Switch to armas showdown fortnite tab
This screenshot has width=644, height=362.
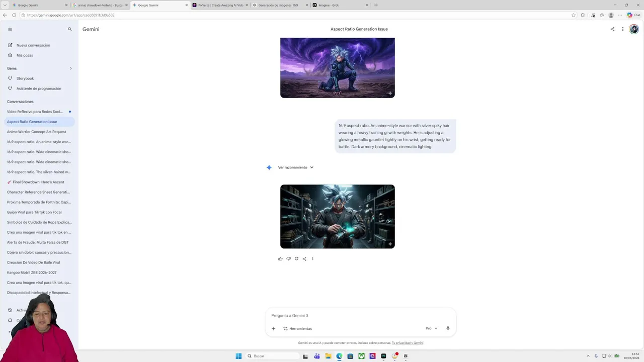pos(100,5)
